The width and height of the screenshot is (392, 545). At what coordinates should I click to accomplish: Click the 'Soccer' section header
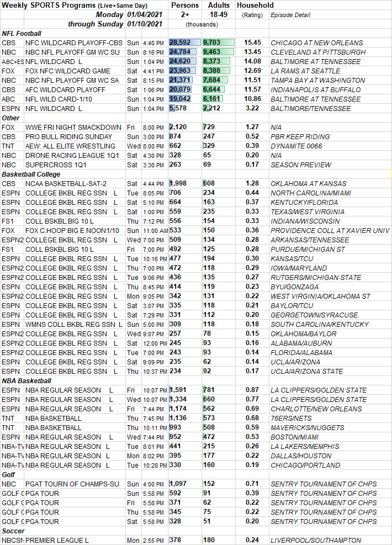(x=13, y=531)
